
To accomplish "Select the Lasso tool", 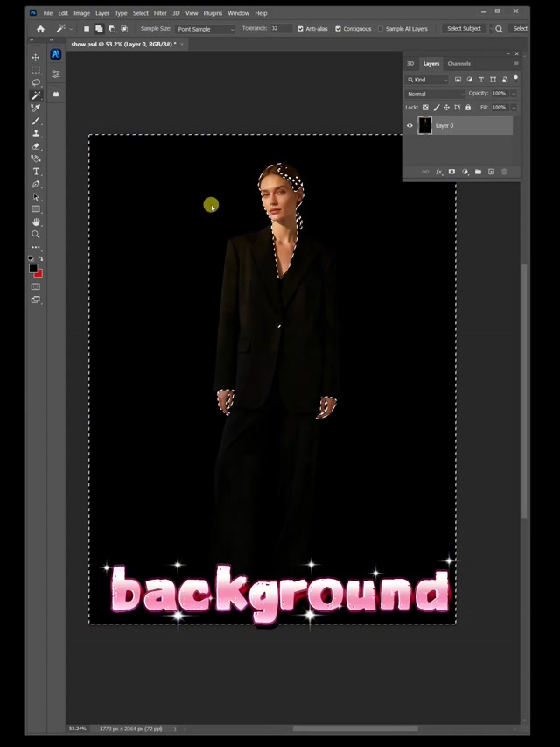I will [x=36, y=82].
